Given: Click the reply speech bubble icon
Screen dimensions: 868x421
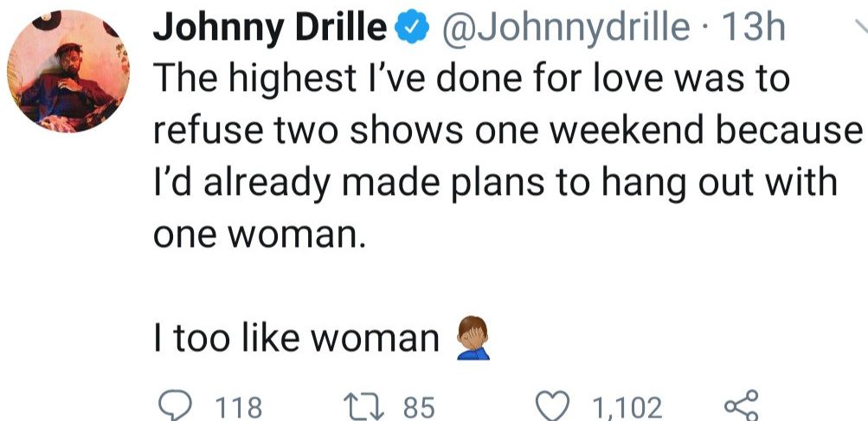Looking at the screenshot, I should pos(178,405).
